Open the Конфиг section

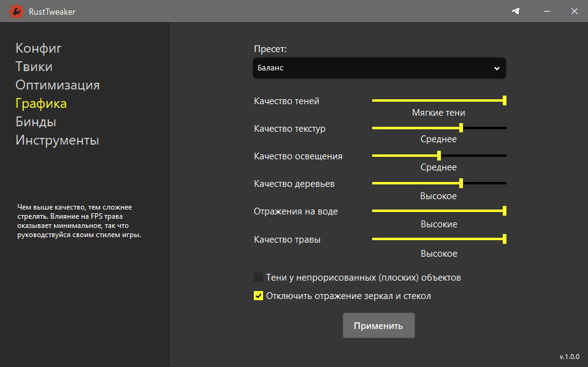pos(39,48)
